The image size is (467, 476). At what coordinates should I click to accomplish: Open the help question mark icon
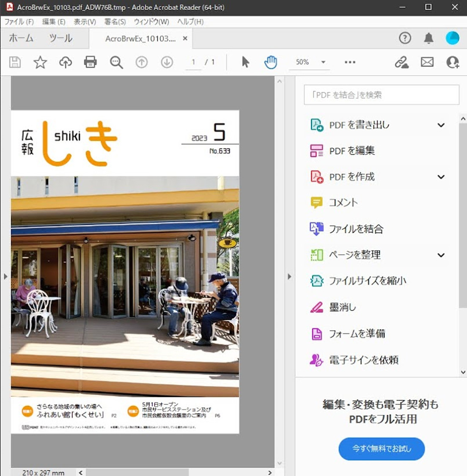(405, 38)
